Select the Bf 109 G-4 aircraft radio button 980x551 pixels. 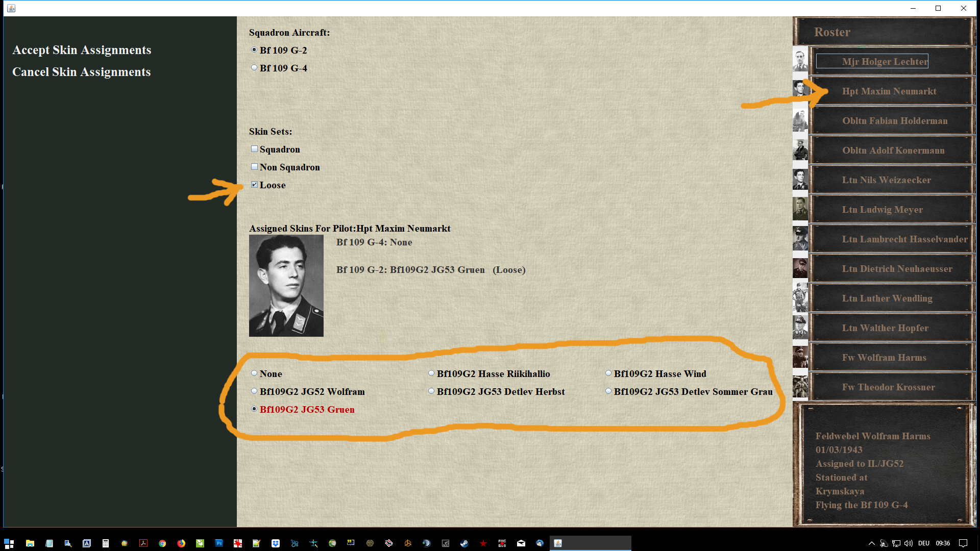pos(254,68)
